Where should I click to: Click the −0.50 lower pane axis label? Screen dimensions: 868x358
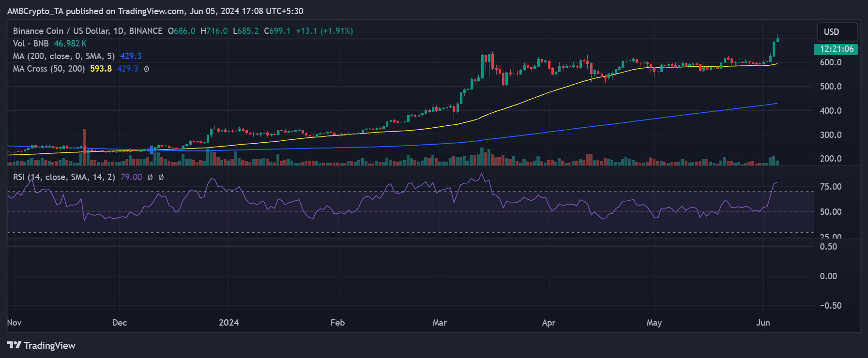[x=830, y=306]
